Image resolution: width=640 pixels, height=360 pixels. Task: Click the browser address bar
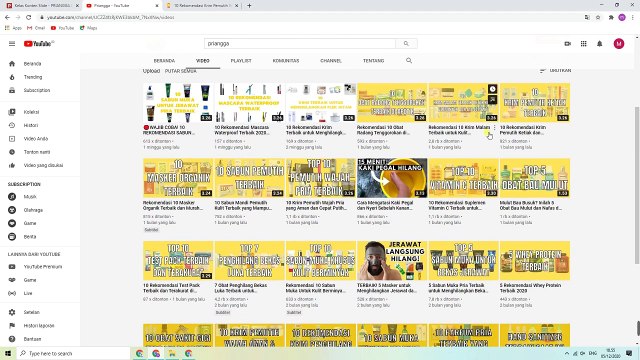310,17
